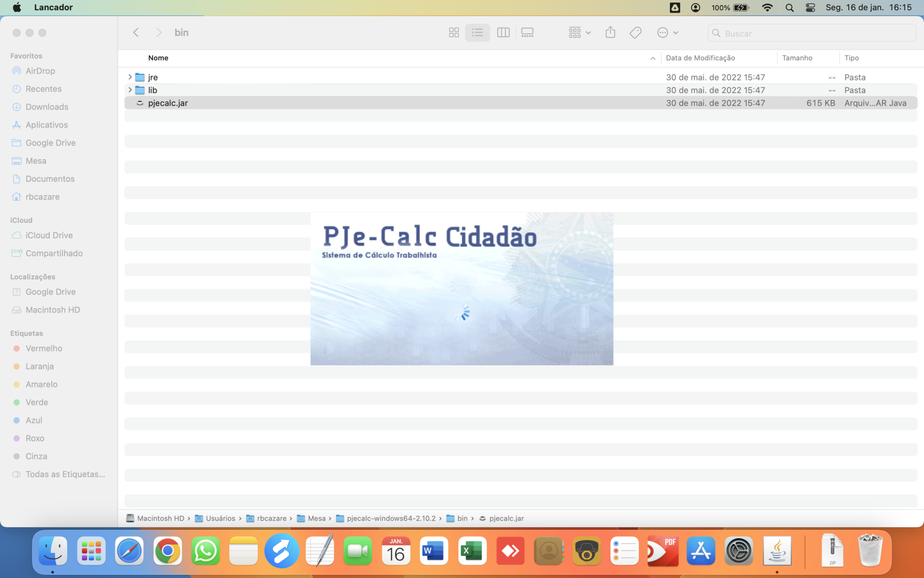Switch to gallery view
This screenshot has width=924, height=578.
click(x=527, y=33)
